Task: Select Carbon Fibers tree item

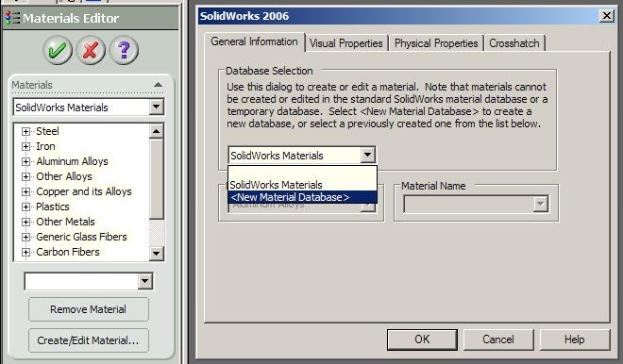Action: click(68, 252)
